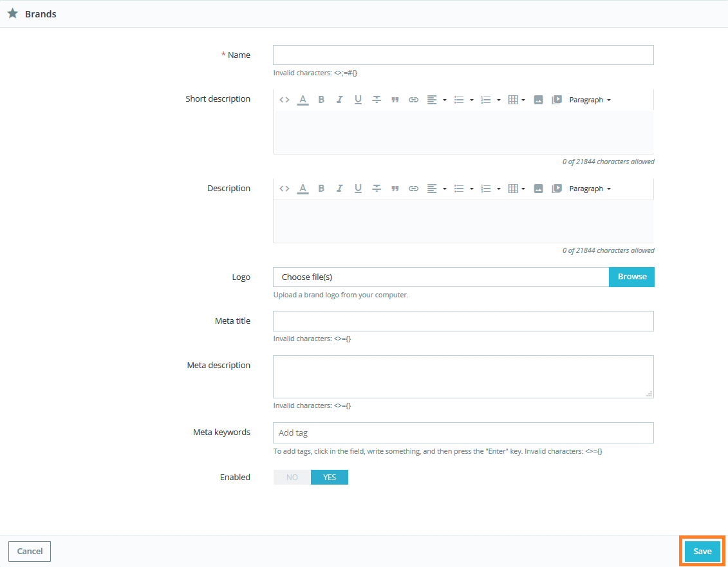Viewport: 728px width, 567px height.
Task: Click italic icon in Description editor
Action: (340, 189)
